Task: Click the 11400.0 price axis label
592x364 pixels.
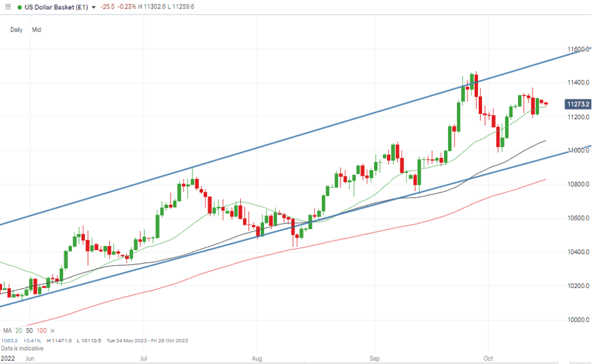Action: click(x=578, y=82)
